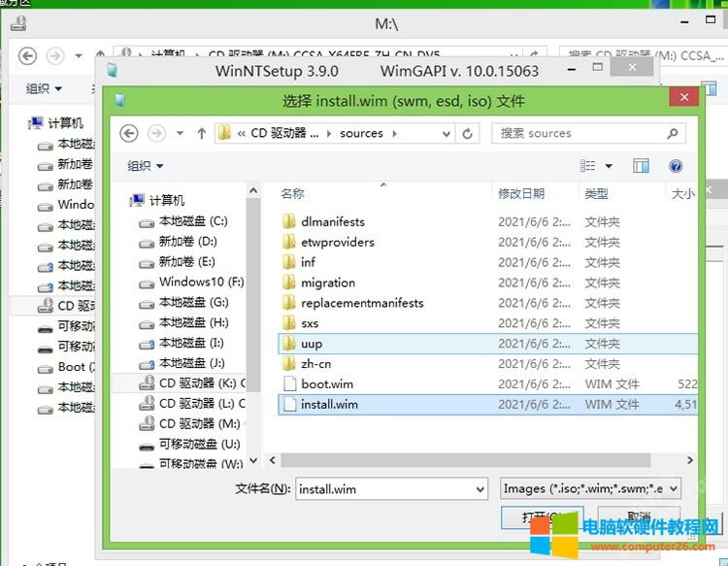Go back in the file dialog
Screen dimensions: 728x566
(128, 134)
